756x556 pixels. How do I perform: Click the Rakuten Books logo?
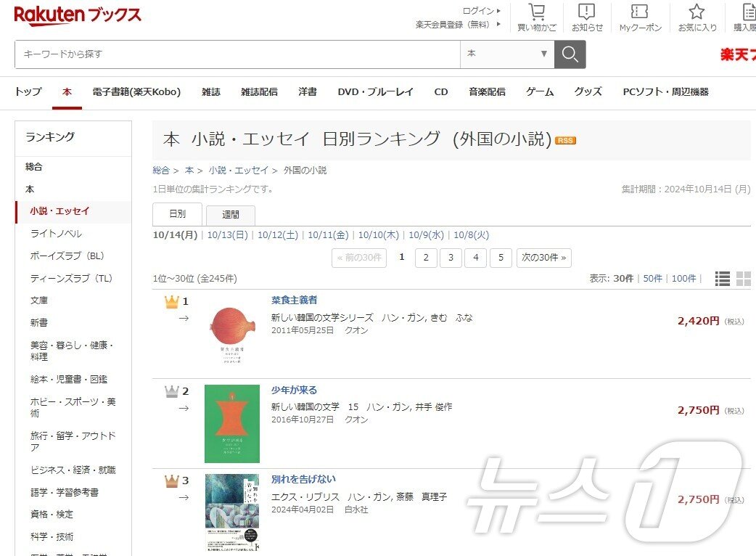78,15
